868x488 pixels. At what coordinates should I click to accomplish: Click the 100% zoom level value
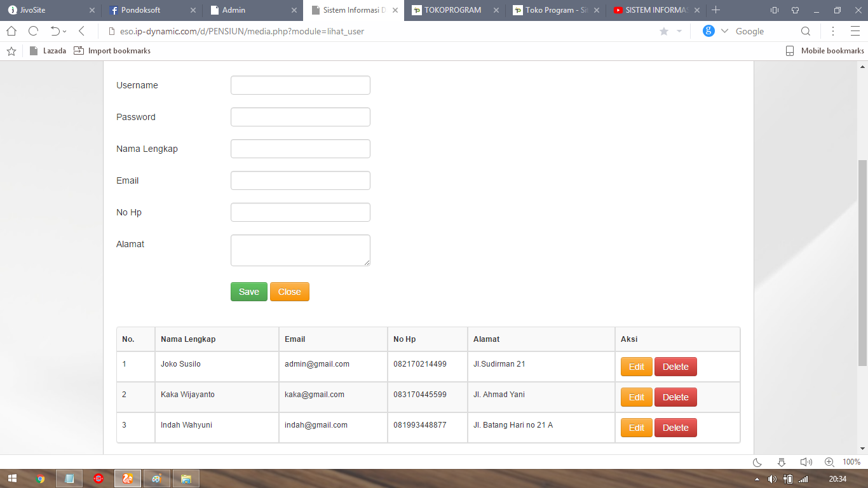click(851, 462)
